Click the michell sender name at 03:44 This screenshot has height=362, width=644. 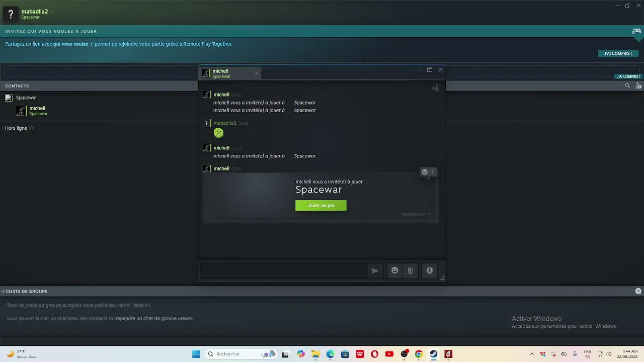click(221, 169)
